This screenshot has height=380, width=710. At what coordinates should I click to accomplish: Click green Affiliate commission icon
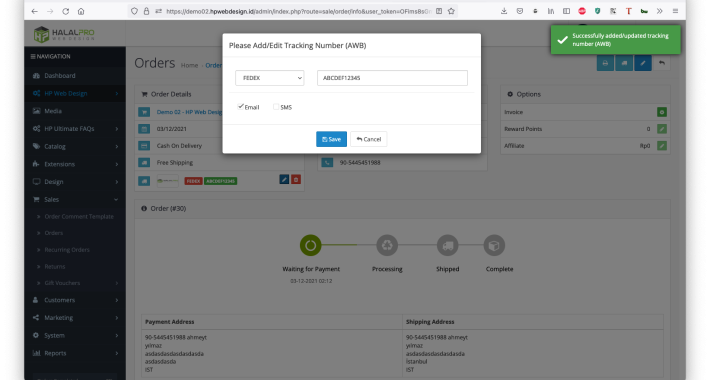click(662, 146)
